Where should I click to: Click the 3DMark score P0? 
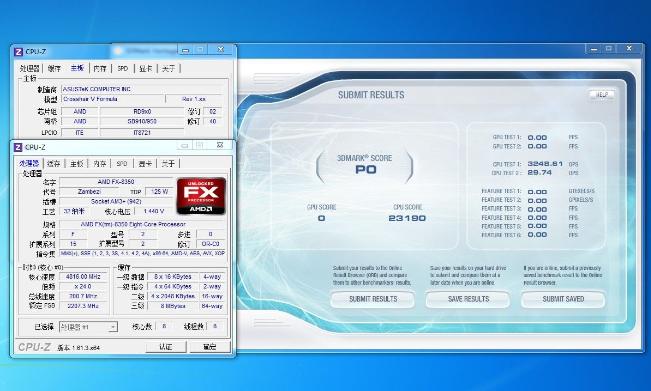[366, 170]
